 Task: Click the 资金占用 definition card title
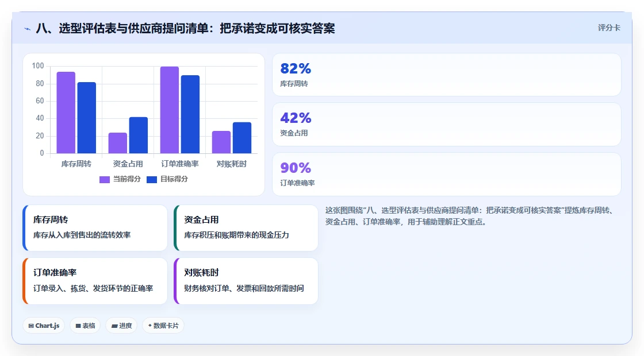201,220
